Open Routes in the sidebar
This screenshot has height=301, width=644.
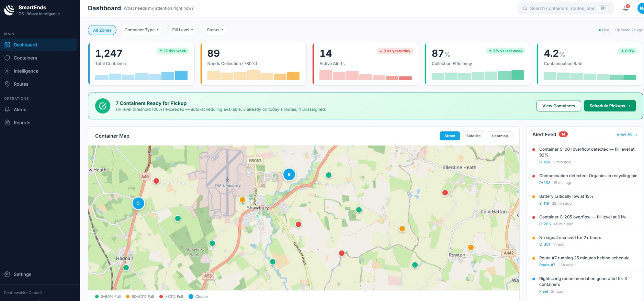pyautogui.click(x=38, y=84)
